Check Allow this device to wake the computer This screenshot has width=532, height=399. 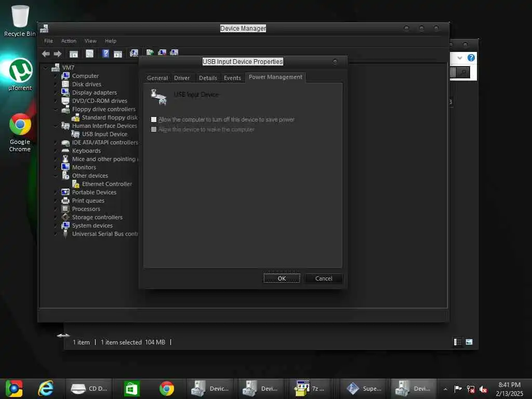154,129
